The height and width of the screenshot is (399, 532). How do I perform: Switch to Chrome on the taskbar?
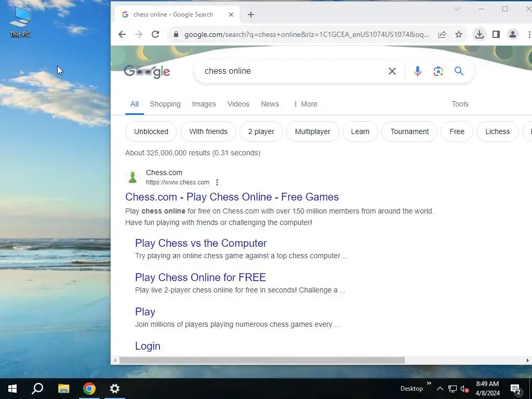pyautogui.click(x=89, y=389)
